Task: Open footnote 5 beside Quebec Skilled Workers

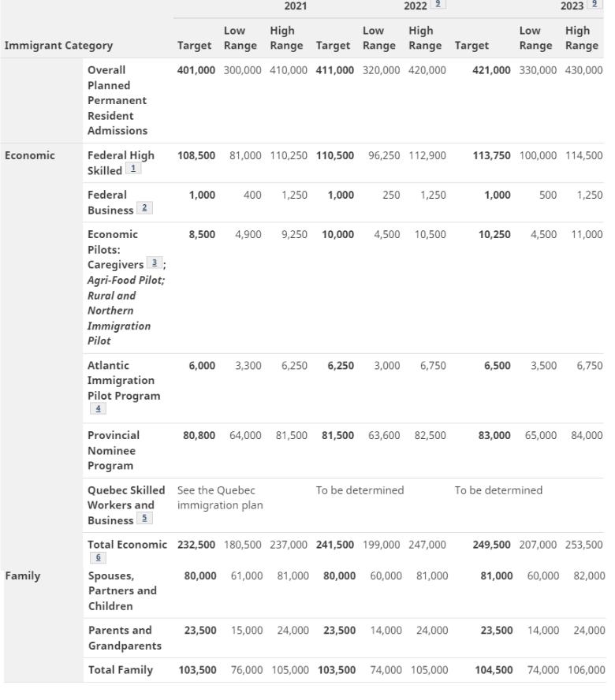Action: click(x=144, y=519)
